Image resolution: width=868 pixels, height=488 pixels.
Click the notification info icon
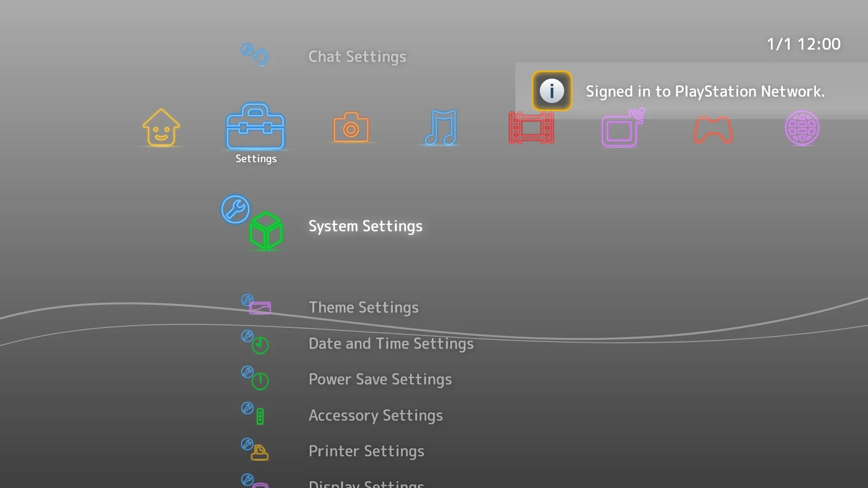(552, 91)
